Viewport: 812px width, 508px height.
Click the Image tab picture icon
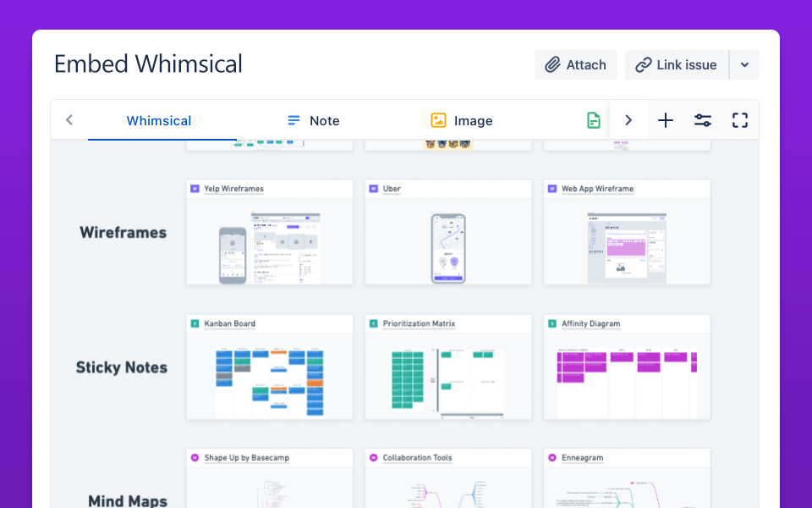438,120
